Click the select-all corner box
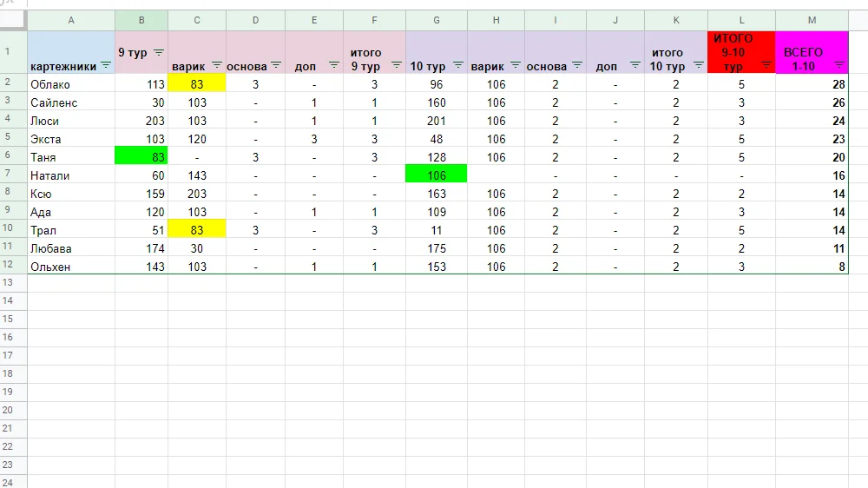 (13, 20)
